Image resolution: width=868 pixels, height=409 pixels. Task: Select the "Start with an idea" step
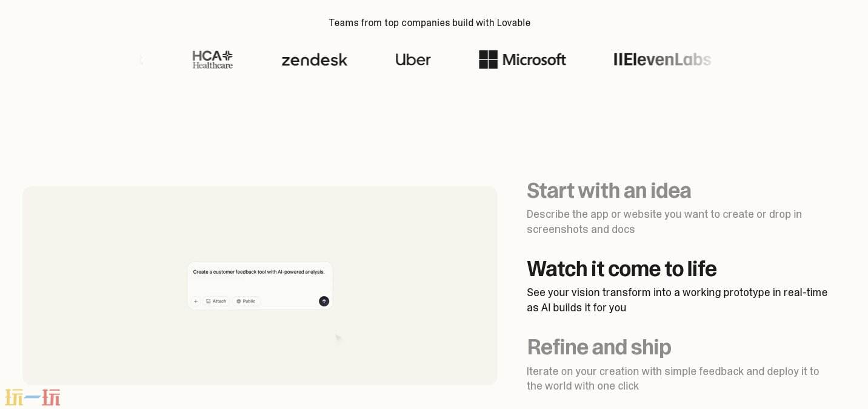coord(609,191)
